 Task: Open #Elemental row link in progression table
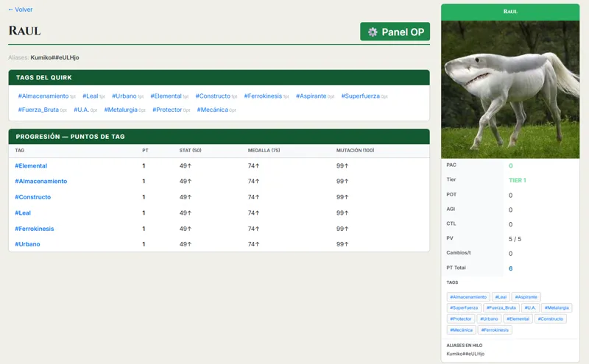click(x=31, y=165)
